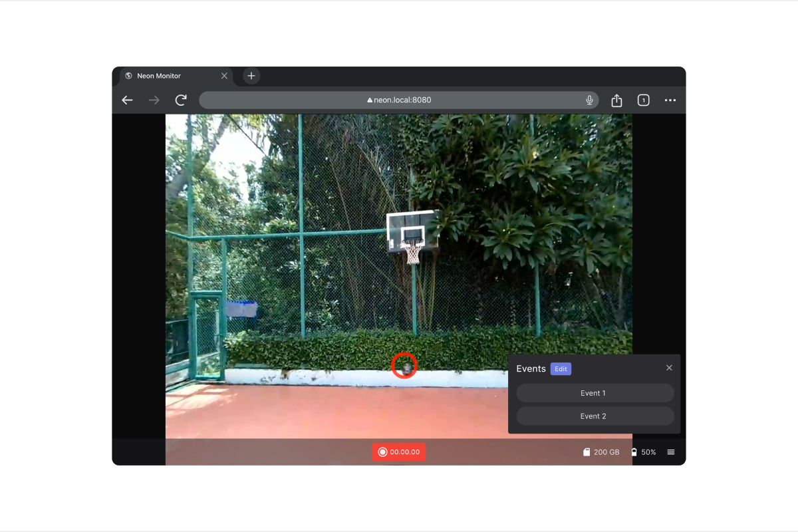Reload the Neon Monitor page

(x=181, y=100)
